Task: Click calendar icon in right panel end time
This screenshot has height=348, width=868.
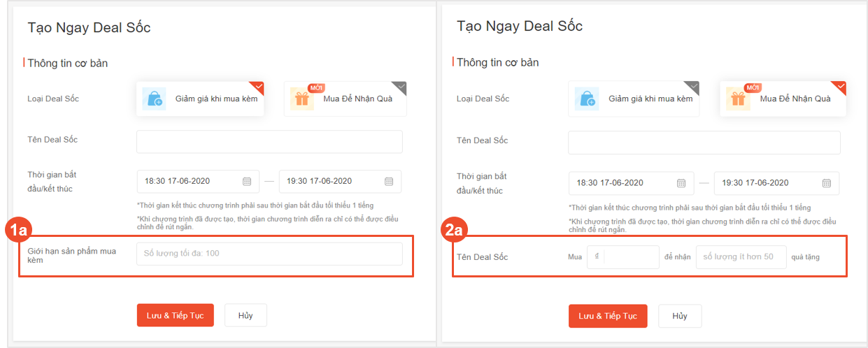Action: [x=826, y=183]
